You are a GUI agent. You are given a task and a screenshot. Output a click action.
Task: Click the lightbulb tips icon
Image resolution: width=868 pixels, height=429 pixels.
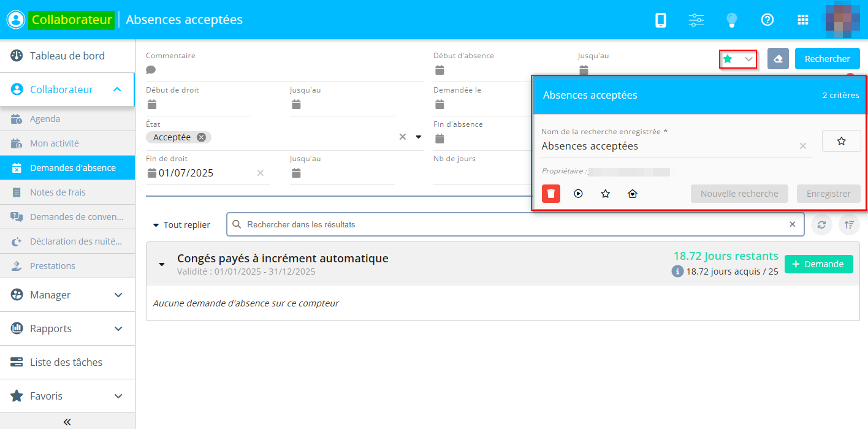coord(731,20)
